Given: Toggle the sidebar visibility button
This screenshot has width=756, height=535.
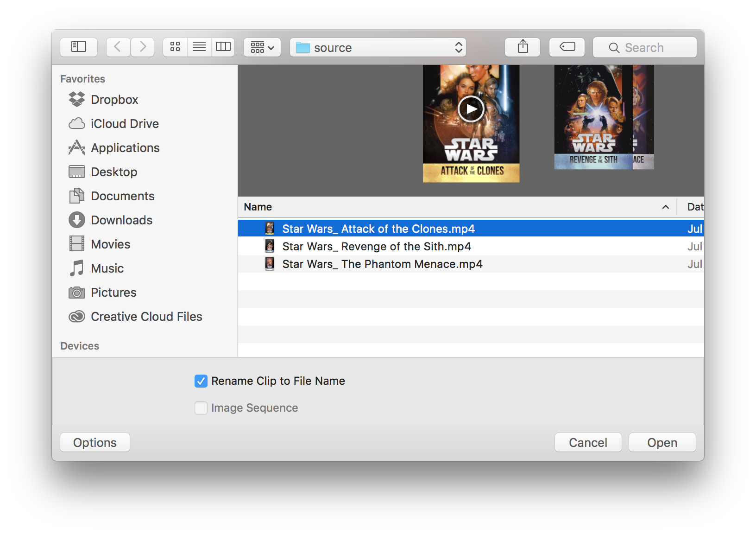Looking at the screenshot, I should tap(79, 47).
